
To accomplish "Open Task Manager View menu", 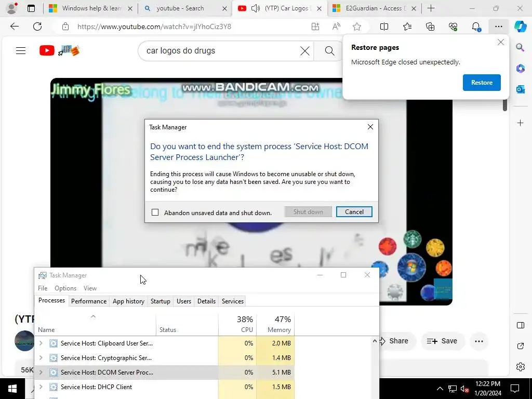I will tap(90, 288).
